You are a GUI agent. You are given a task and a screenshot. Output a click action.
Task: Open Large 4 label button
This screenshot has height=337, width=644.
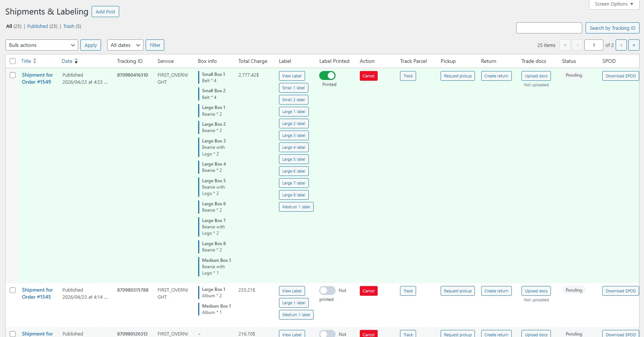tap(294, 147)
